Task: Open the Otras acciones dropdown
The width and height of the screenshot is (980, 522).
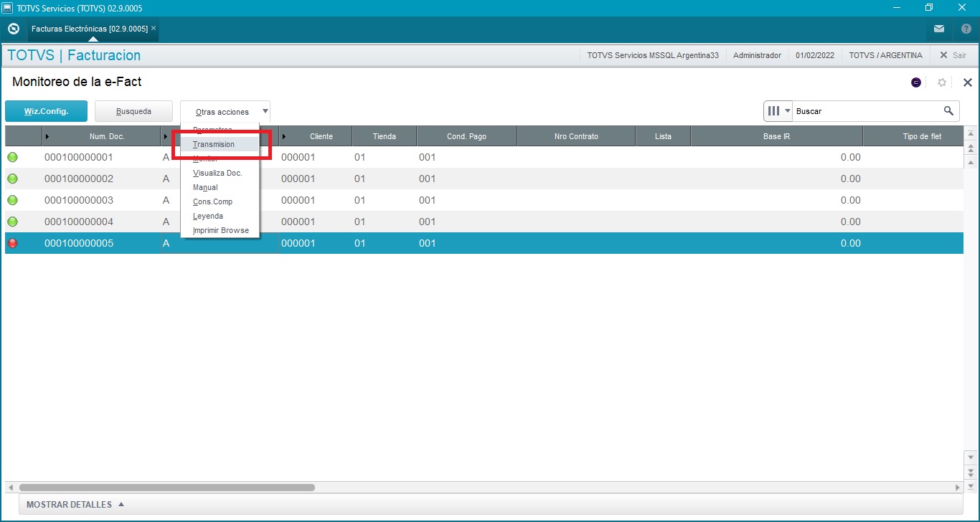Action: [x=225, y=112]
